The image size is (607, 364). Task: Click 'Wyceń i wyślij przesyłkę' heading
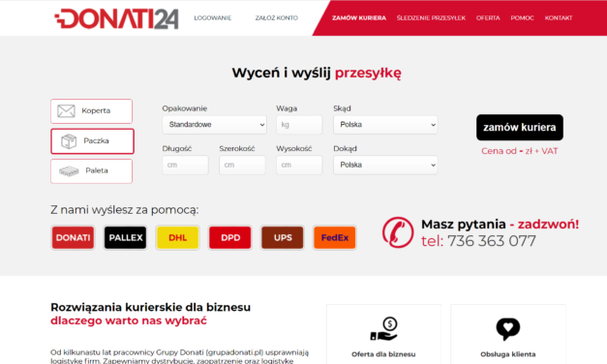[x=317, y=73]
